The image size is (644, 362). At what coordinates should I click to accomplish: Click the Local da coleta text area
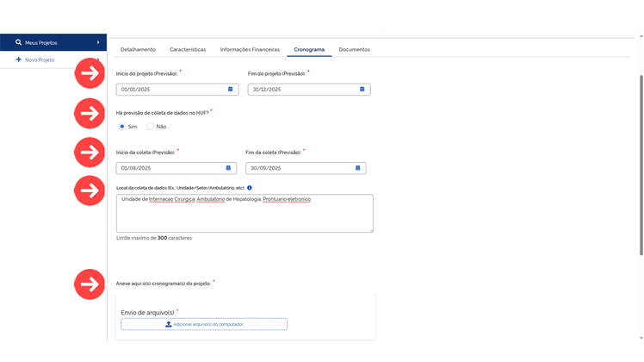click(245, 214)
